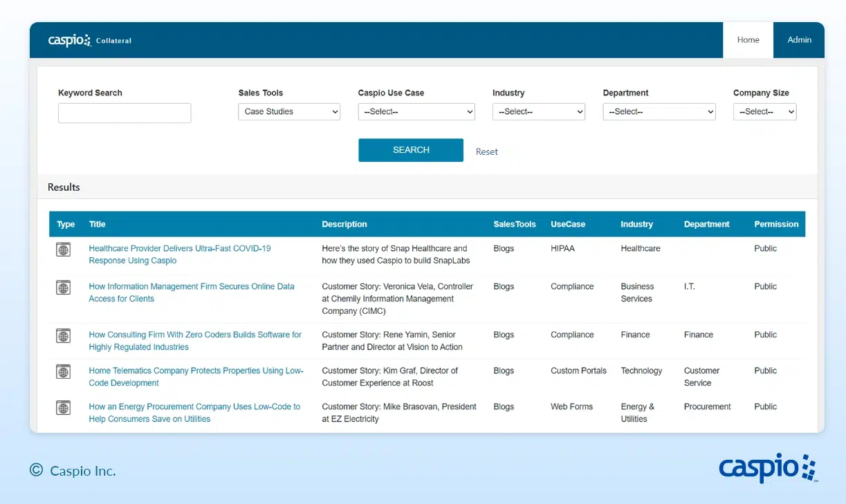The width and height of the screenshot is (846, 504).
Task: Open the Sales Tools dropdown
Action: coord(289,111)
